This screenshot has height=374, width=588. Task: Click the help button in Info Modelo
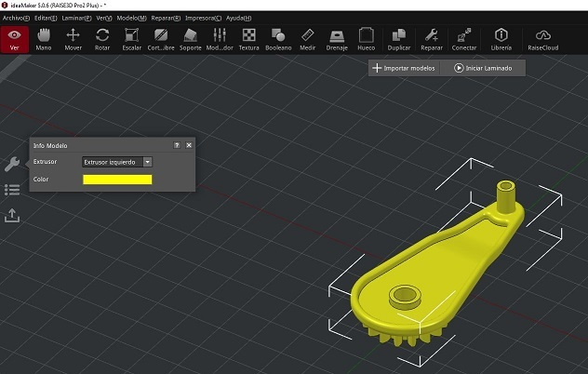[x=177, y=145]
